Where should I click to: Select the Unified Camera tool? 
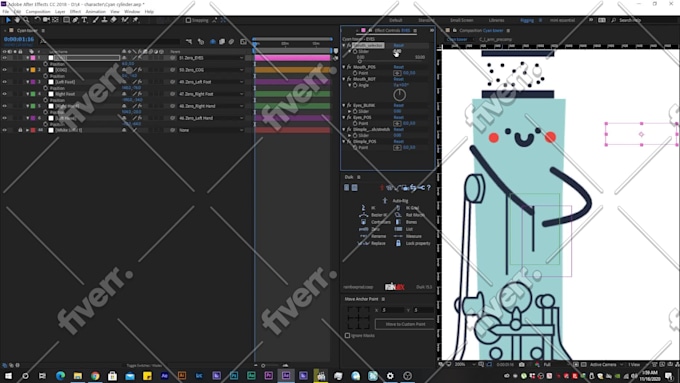(x=46, y=20)
